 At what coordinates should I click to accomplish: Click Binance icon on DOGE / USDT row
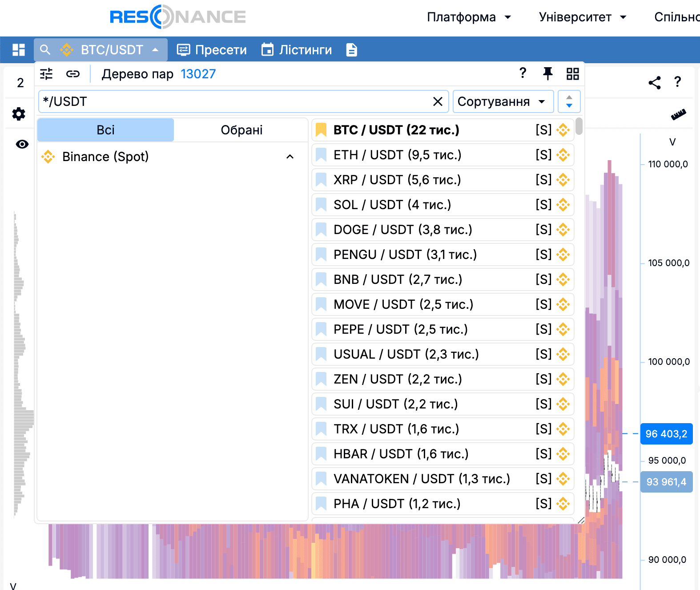[563, 230]
